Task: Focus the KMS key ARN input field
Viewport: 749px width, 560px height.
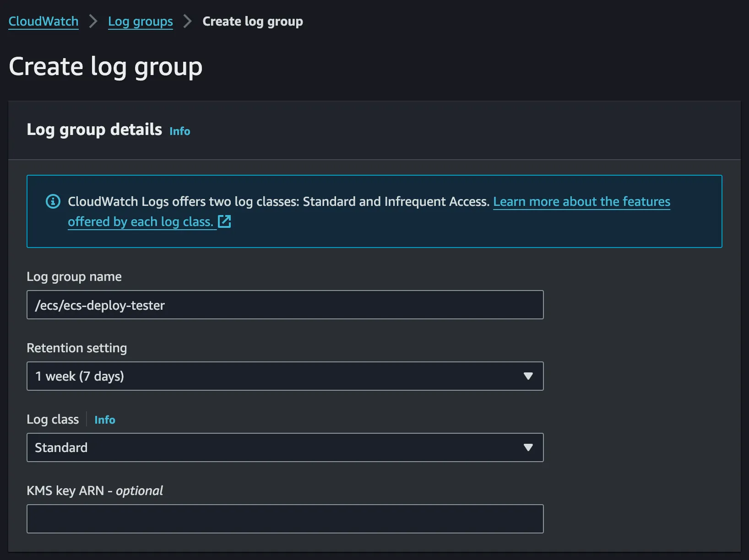Action: [x=285, y=519]
